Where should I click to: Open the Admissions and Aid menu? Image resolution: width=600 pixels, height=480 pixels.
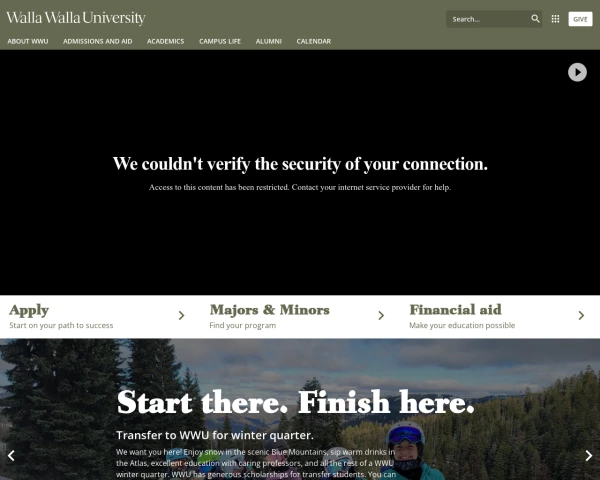pyautogui.click(x=98, y=41)
